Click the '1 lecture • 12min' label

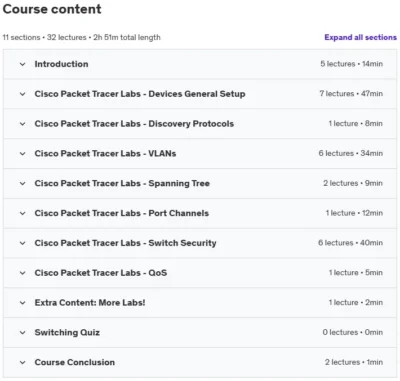click(354, 213)
